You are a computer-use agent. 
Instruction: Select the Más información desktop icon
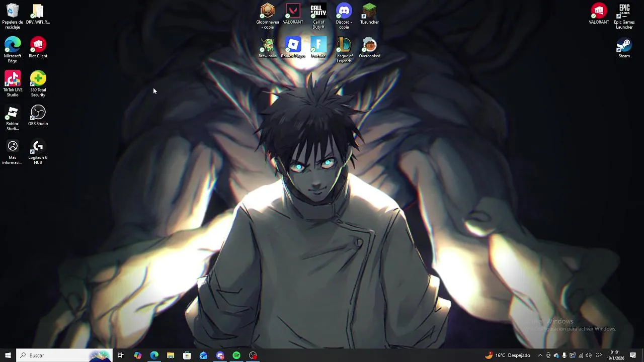tap(13, 152)
